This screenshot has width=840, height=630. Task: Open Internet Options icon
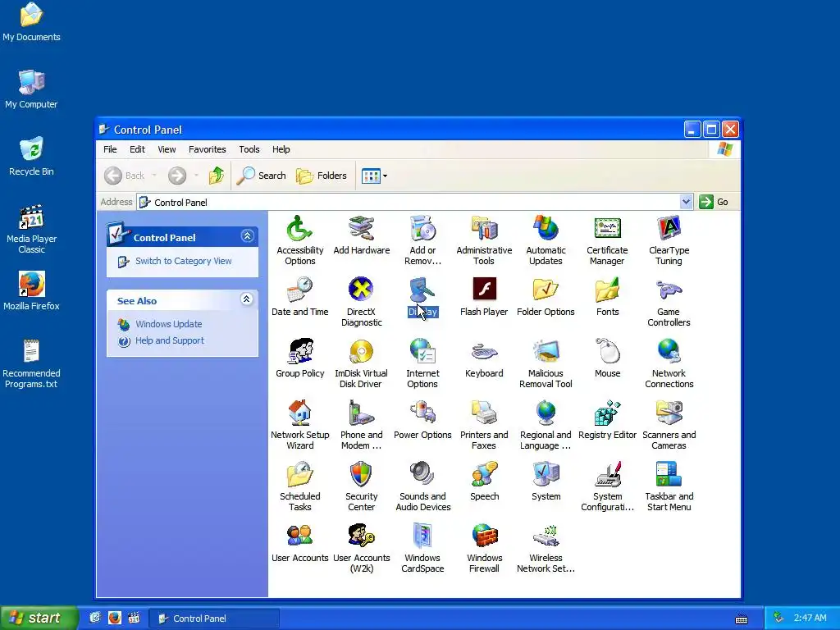point(422,351)
